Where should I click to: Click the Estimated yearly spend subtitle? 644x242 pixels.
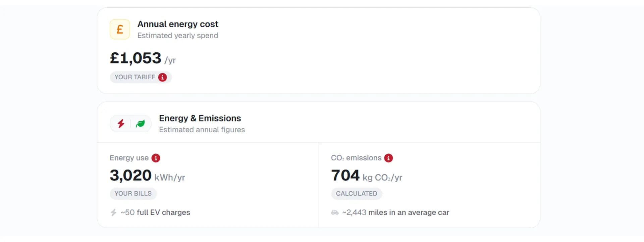click(x=178, y=36)
